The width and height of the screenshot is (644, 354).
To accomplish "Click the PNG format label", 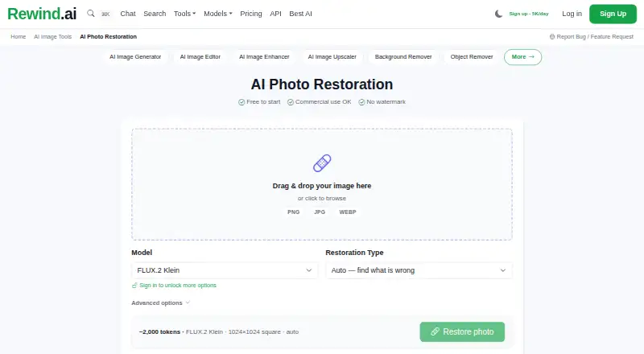I will tap(293, 212).
